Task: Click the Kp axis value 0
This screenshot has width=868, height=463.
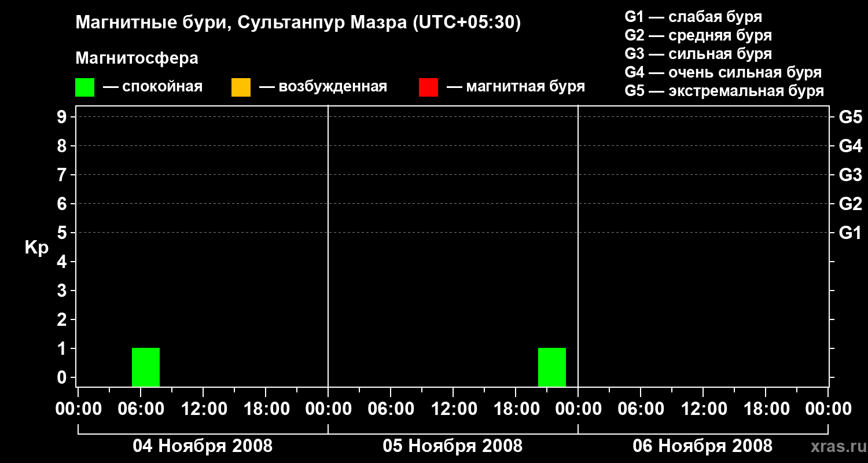Action: point(63,377)
